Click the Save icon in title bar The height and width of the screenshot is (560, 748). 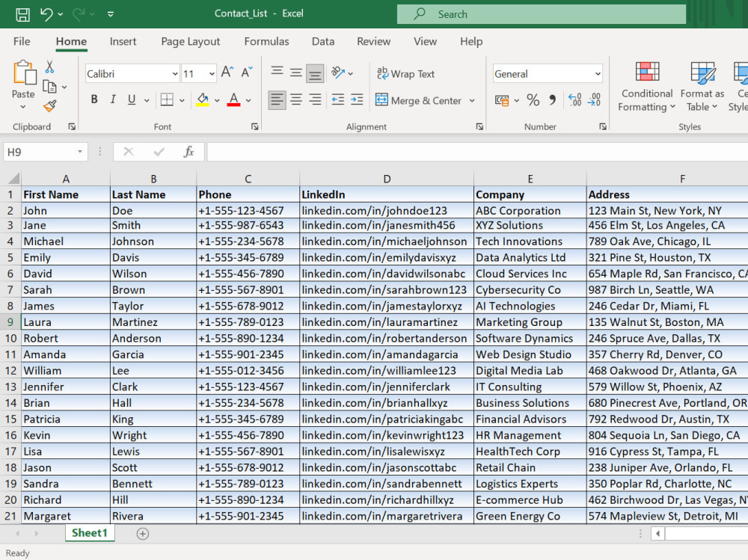(x=22, y=14)
